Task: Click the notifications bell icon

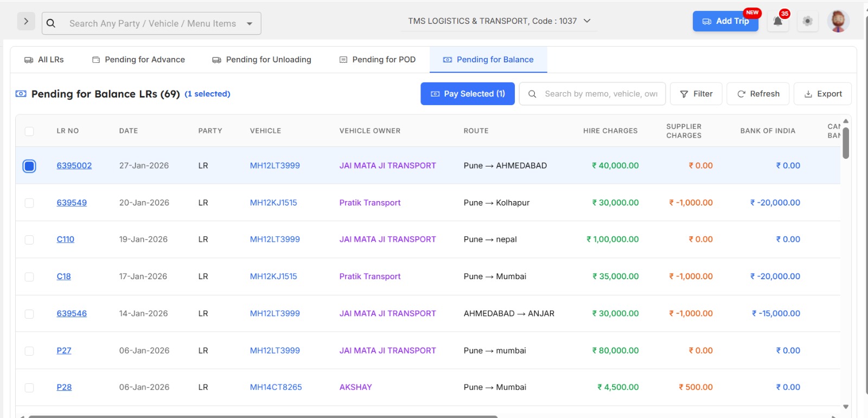Action: tap(777, 22)
